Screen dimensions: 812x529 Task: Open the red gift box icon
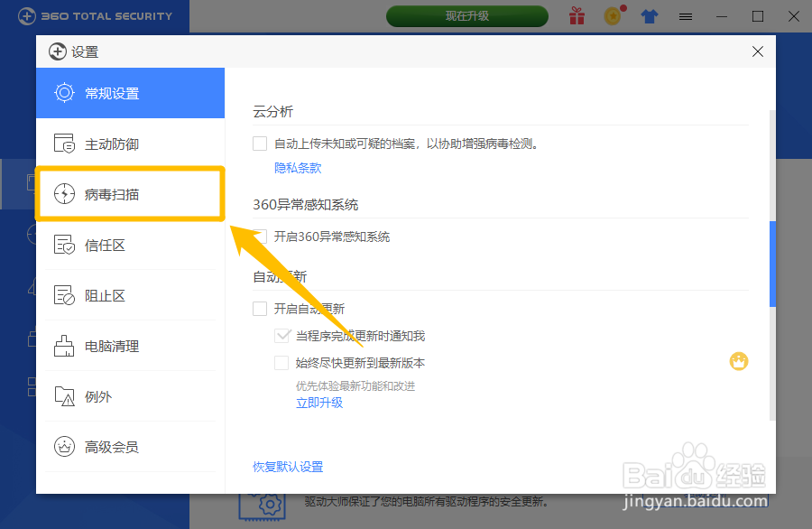pyautogui.click(x=577, y=16)
